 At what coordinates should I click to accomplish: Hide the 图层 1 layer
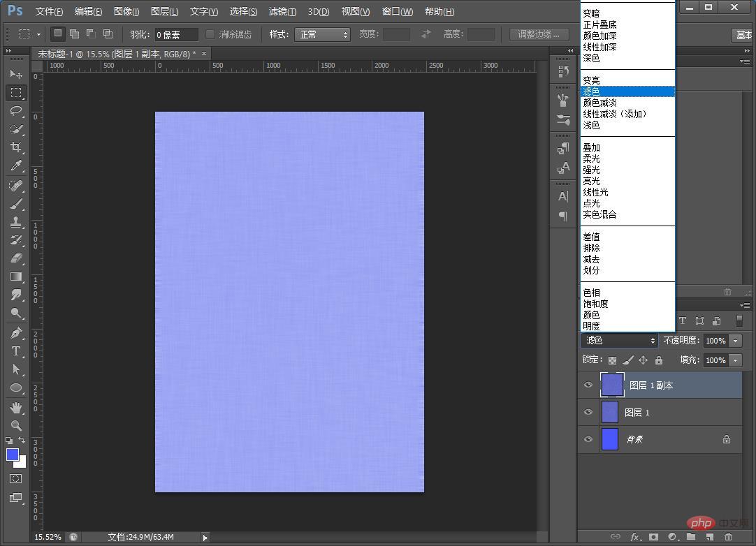pos(588,412)
